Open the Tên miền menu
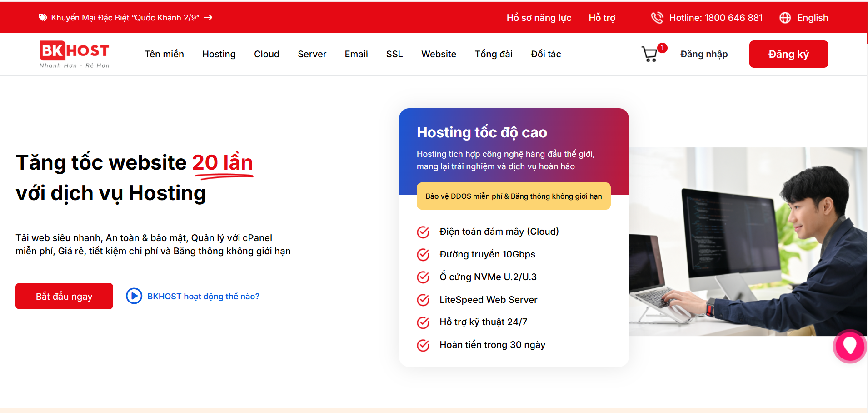Image resolution: width=868 pixels, height=413 pixels. click(164, 54)
